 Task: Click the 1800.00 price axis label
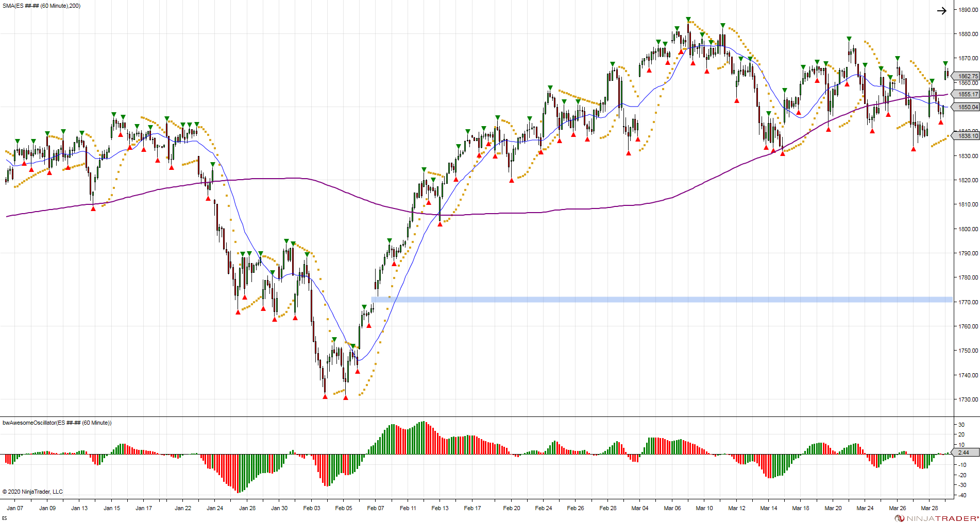[968, 229]
